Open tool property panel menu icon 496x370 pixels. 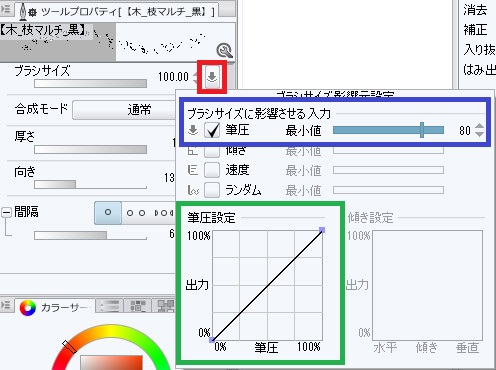click(6, 8)
